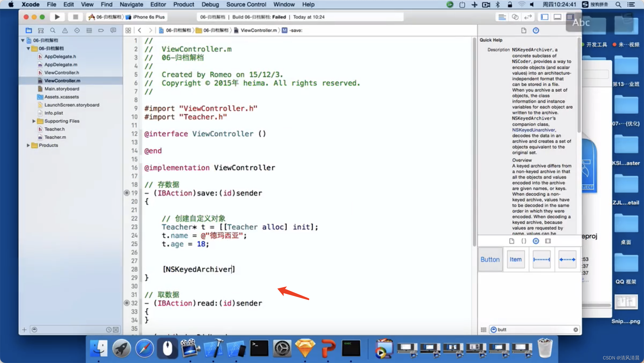Open the Breakpoint navigator
644x363 pixels.
click(x=101, y=30)
